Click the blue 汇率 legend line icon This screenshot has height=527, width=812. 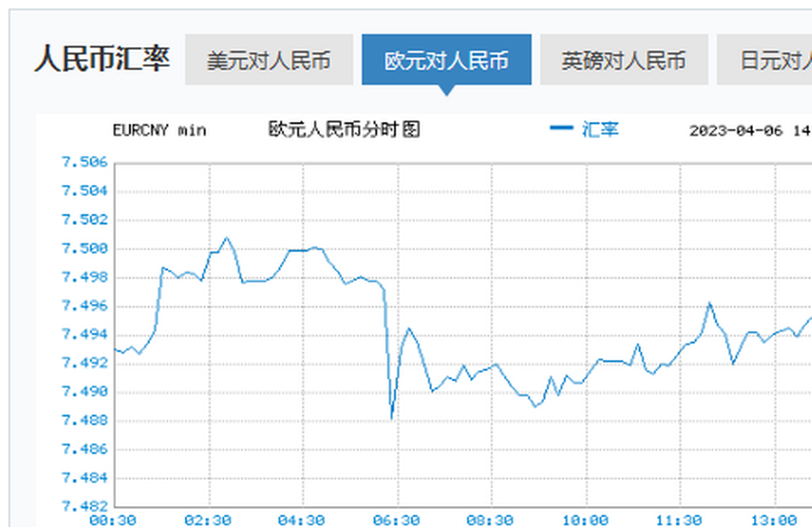pyautogui.click(x=561, y=128)
